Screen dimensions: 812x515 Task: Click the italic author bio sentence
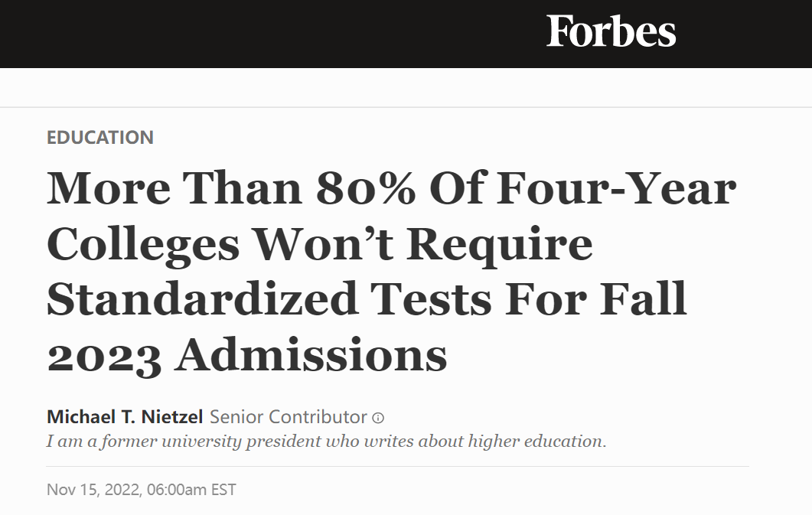(326, 442)
